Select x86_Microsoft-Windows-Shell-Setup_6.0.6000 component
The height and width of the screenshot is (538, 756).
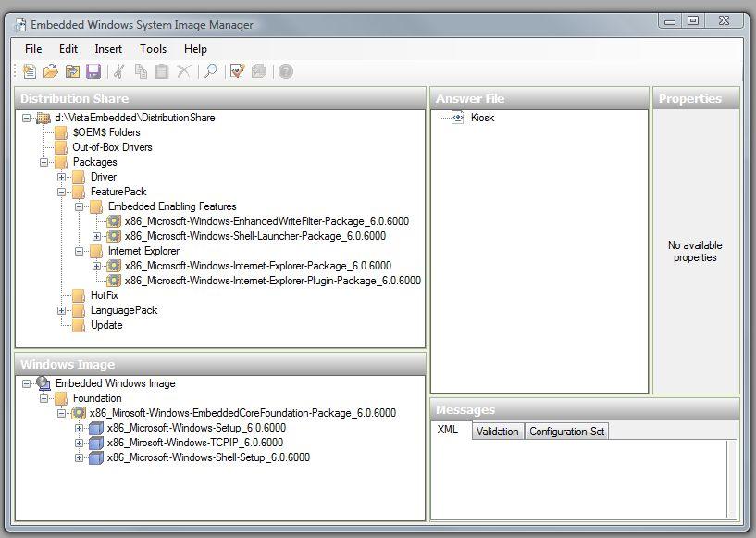coord(208,457)
